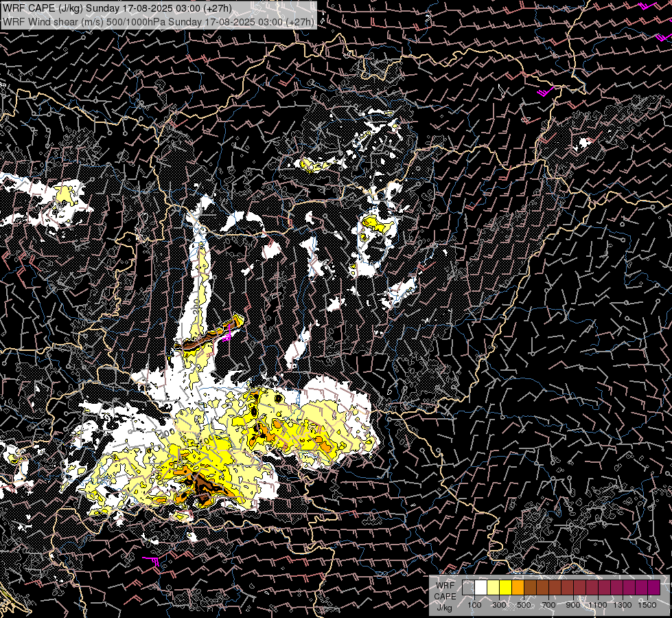The width and height of the screenshot is (672, 618).
Task: Click the legend value 500
Action: (524, 605)
